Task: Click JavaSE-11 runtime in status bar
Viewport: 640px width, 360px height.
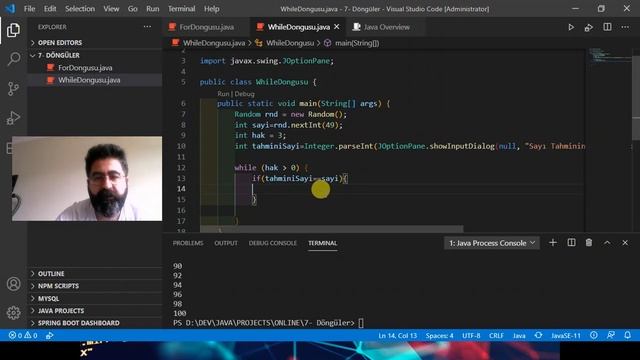Action: (566, 336)
